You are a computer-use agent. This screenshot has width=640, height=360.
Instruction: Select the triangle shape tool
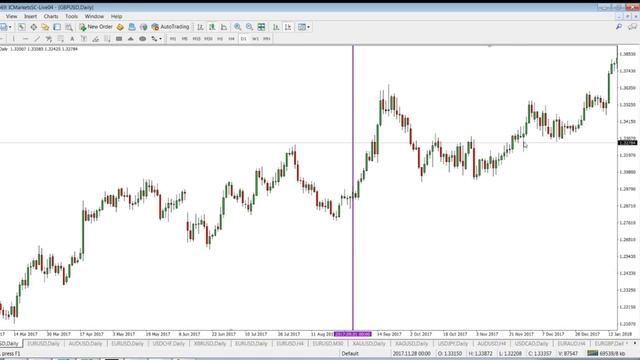pyautogui.click(x=131, y=39)
